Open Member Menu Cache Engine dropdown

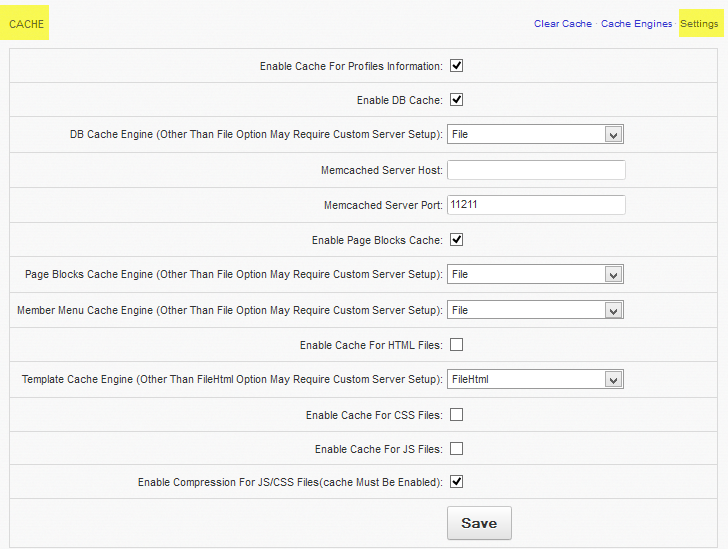535,310
